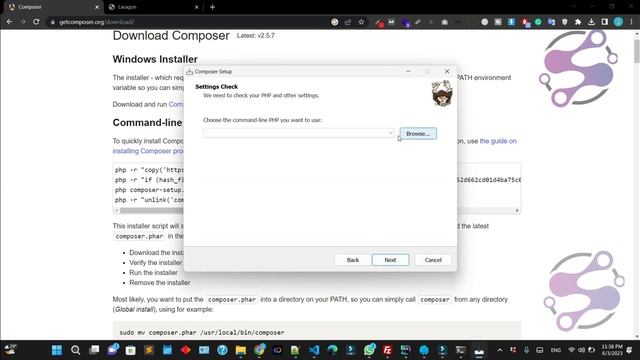The height and width of the screenshot is (360, 640).
Task: Click the share page icon in address bar
Action: 348,22
